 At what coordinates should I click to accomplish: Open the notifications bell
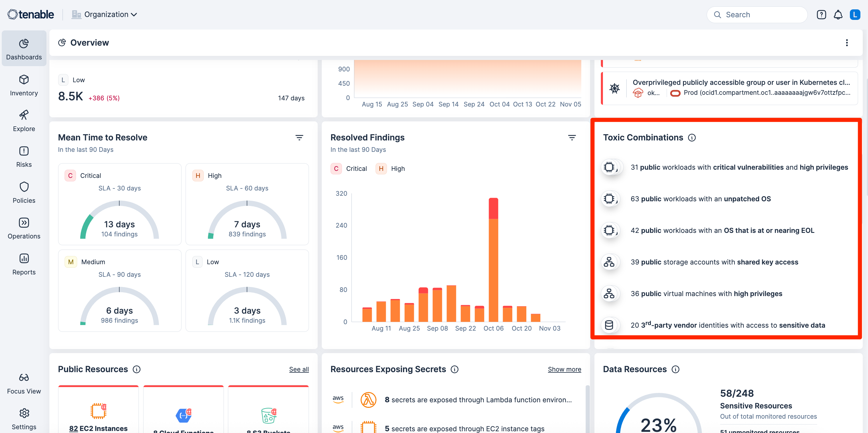[838, 15]
